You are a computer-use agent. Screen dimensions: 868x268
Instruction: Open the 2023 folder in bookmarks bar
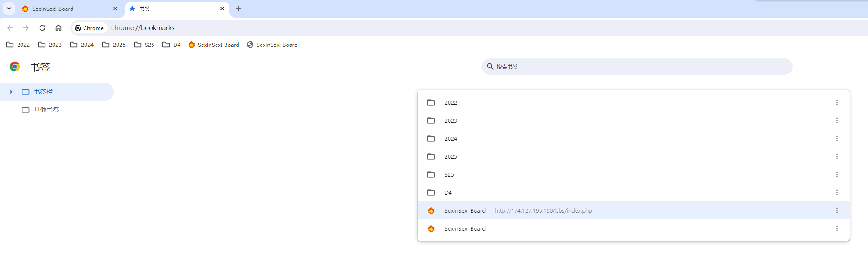[x=50, y=45]
